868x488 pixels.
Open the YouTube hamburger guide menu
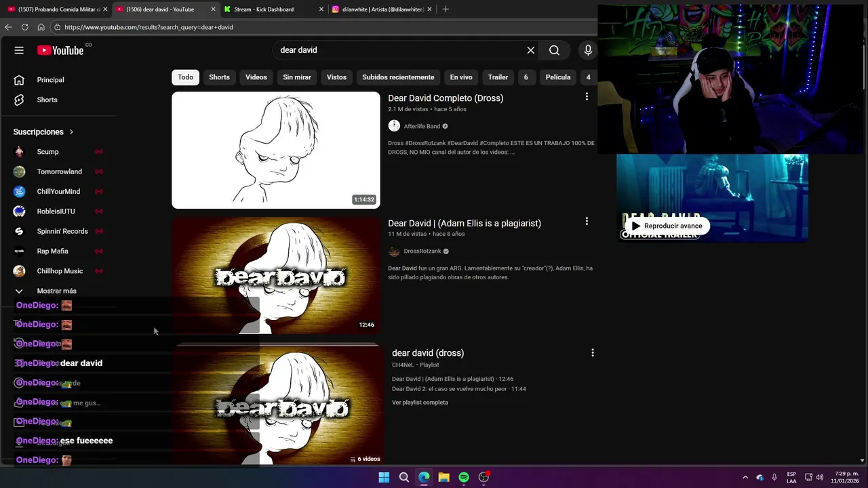19,50
